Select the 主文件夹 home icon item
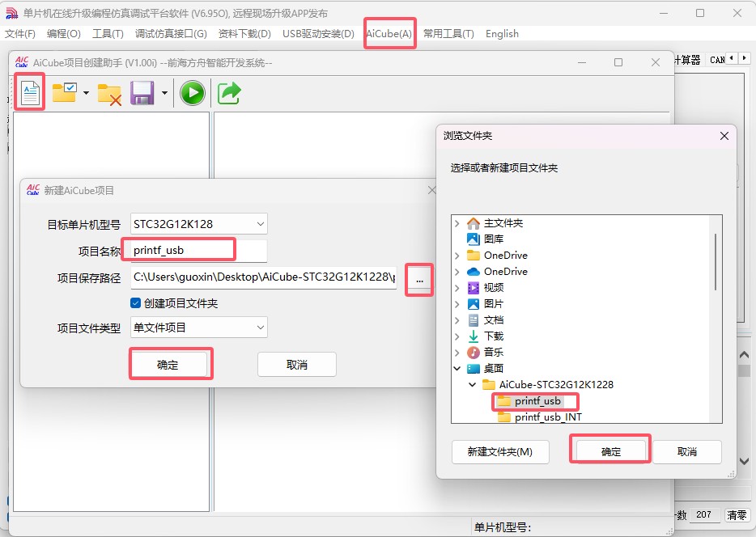Screen dimensions: 756x537 (474, 223)
